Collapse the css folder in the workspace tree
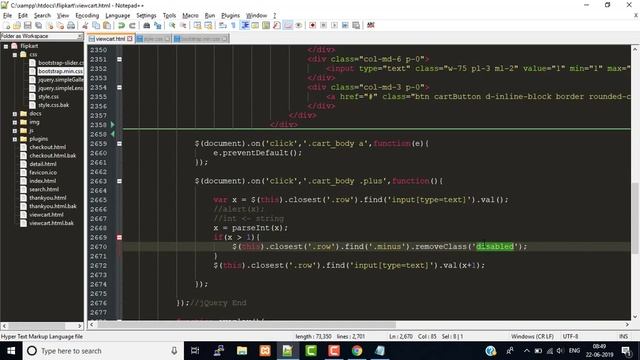The width and height of the screenshot is (640, 360). coord(15,55)
